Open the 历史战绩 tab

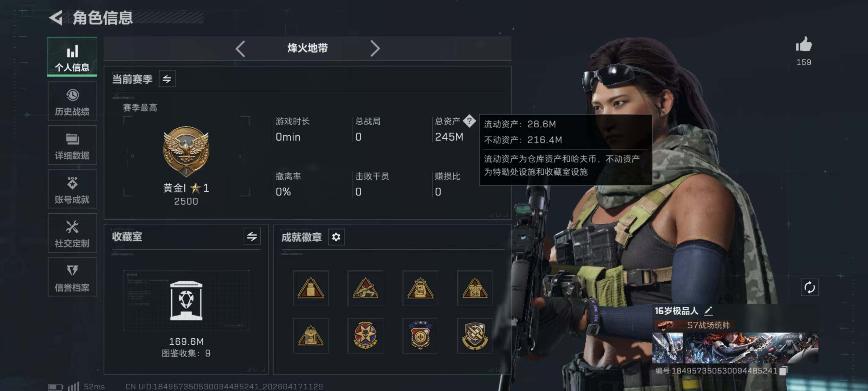tap(72, 101)
